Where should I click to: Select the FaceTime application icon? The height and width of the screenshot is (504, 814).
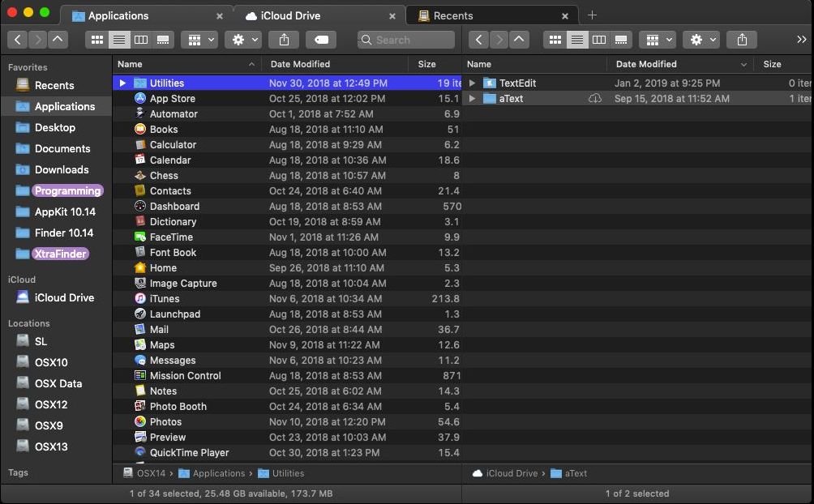coord(140,237)
